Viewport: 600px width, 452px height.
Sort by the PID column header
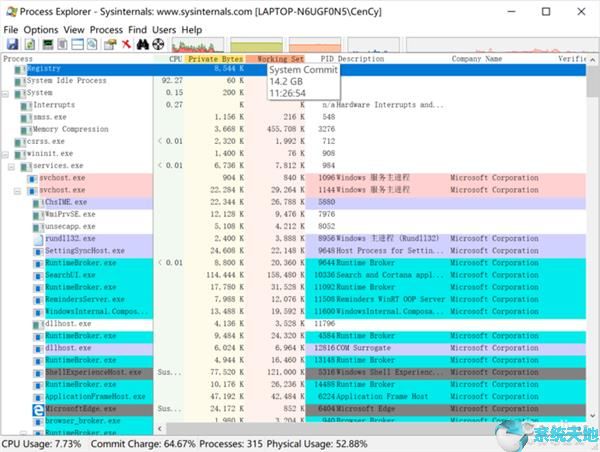pyautogui.click(x=321, y=59)
